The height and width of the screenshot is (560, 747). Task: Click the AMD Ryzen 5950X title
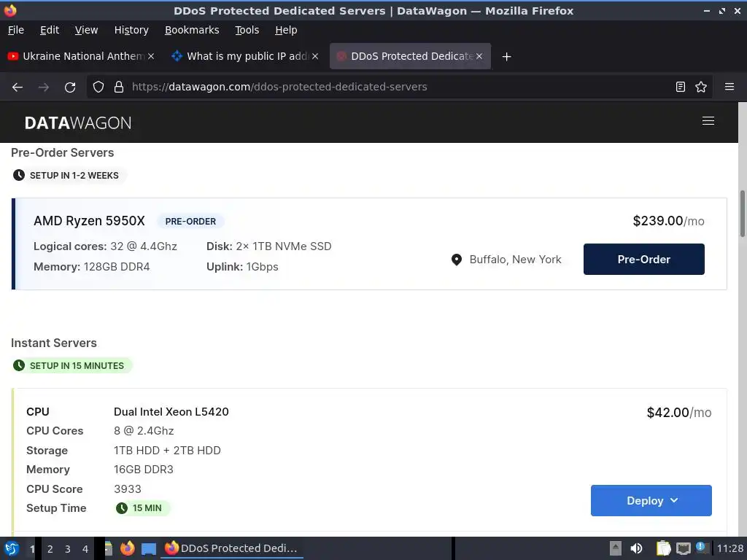click(x=89, y=221)
